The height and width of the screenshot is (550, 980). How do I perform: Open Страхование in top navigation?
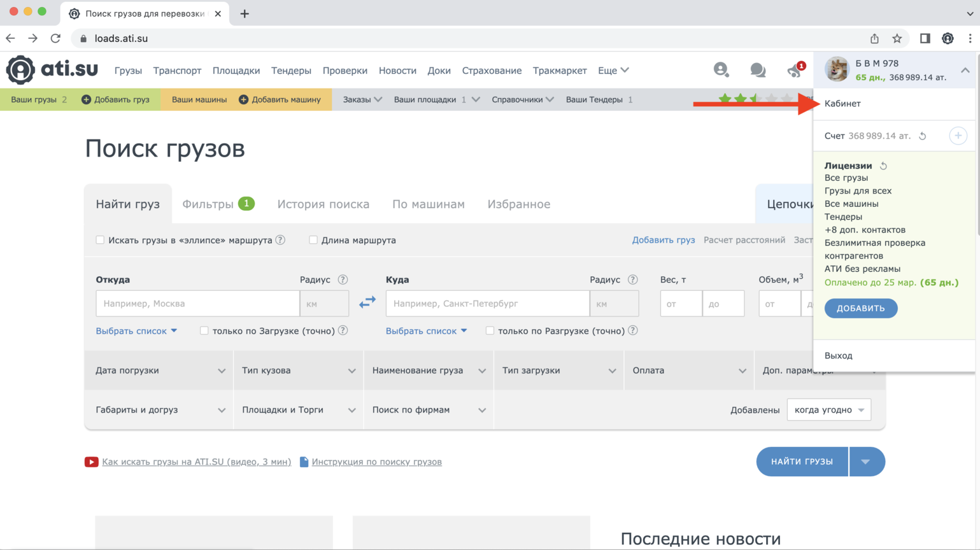(x=492, y=70)
